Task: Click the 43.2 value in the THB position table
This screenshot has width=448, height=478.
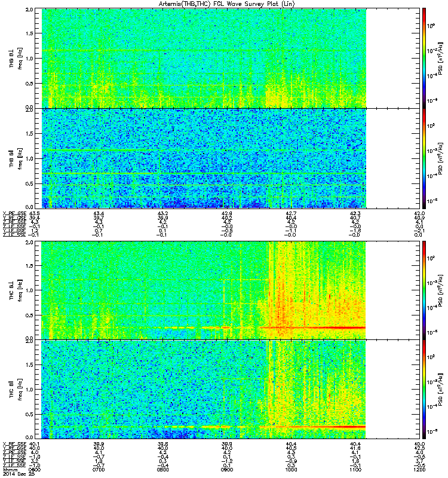Action: point(162,213)
